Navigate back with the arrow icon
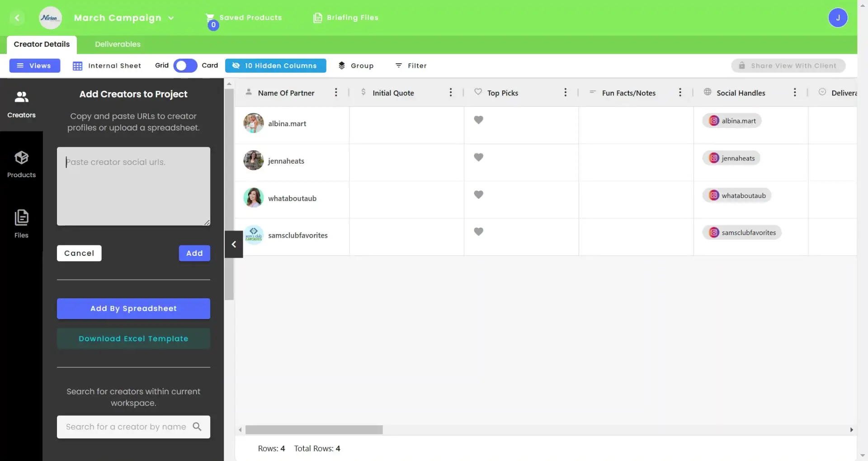Viewport: 868px width, 461px height. pyautogui.click(x=18, y=18)
